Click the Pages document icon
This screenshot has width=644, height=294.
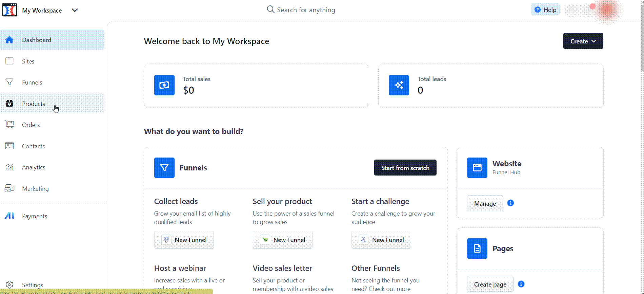coord(477,249)
